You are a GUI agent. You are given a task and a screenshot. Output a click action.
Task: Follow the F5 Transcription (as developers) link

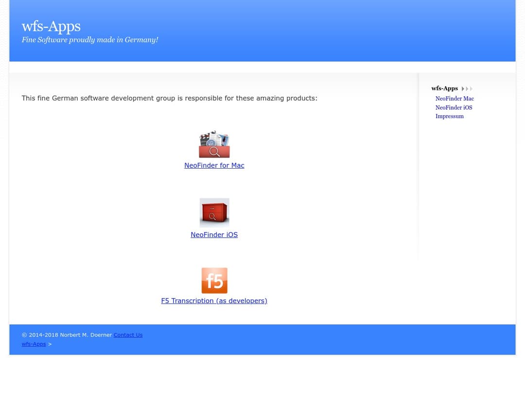pos(214,301)
